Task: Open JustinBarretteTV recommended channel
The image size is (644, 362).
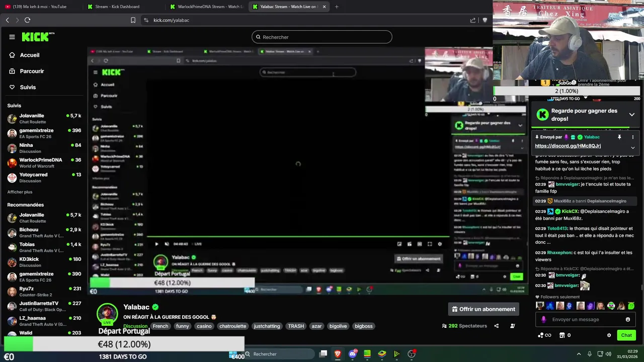Action: (x=44, y=306)
